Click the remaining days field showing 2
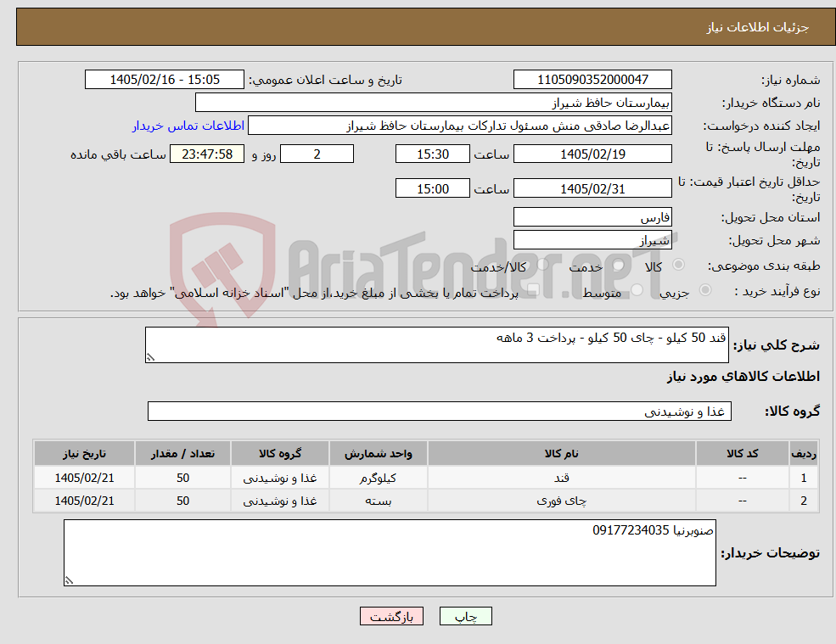836x644 pixels. (x=317, y=154)
